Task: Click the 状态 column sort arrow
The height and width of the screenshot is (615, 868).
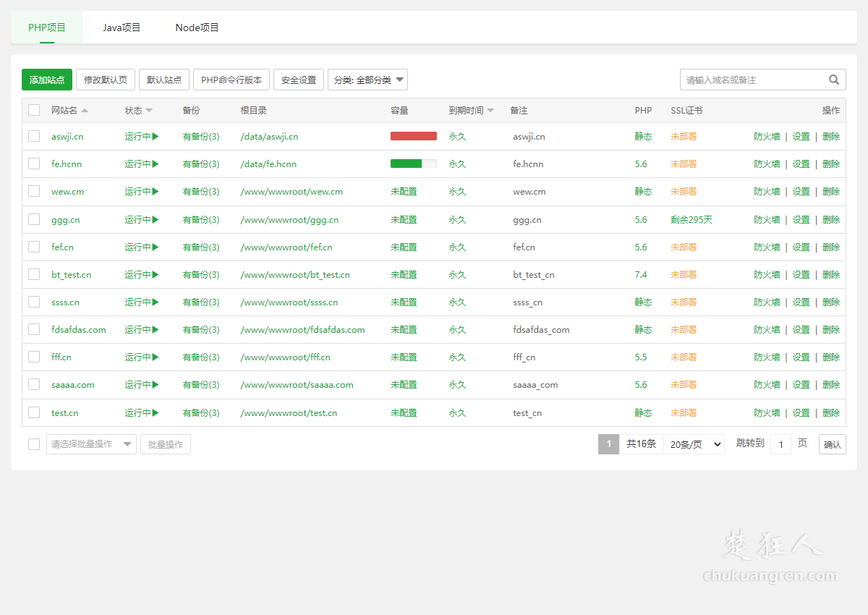Action: tap(149, 111)
